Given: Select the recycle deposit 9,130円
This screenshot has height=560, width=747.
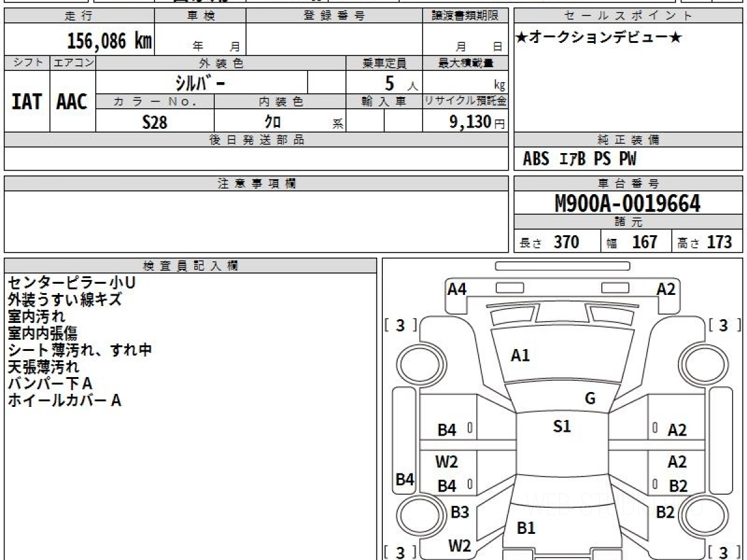Looking at the screenshot, I should [477, 122].
